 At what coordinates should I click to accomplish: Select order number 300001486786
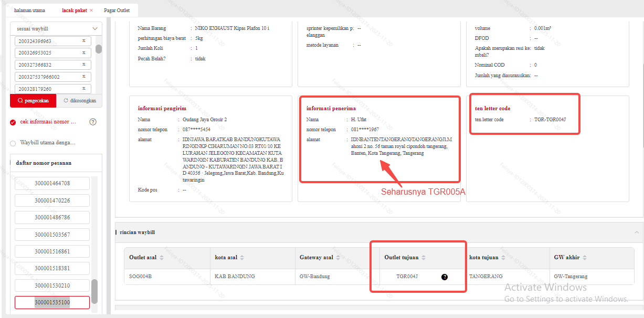point(52,217)
